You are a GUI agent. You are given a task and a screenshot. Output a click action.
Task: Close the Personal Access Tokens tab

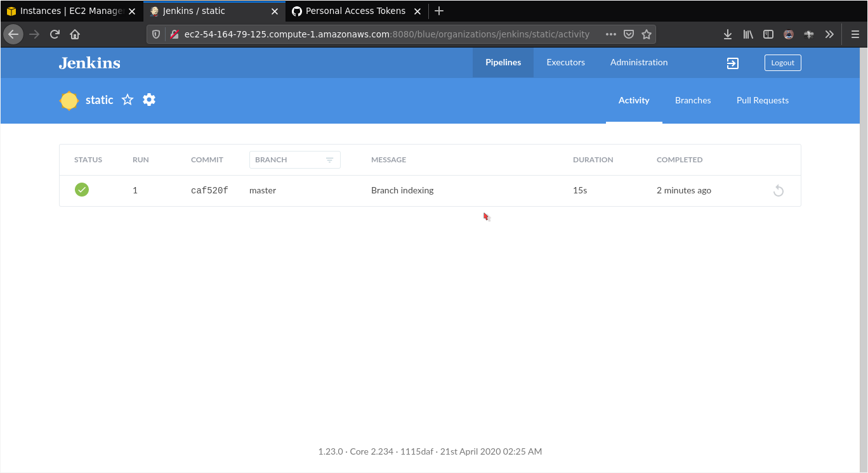(418, 11)
